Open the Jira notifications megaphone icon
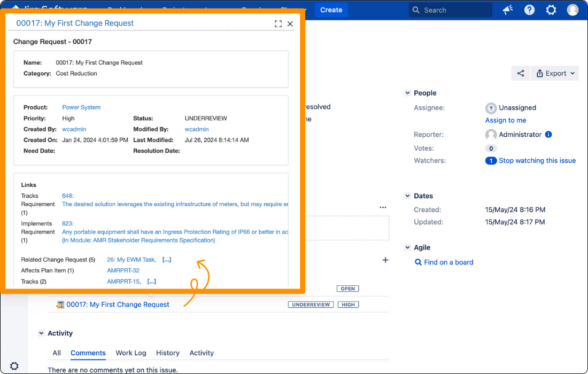This screenshot has height=374, width=588. coord(507,10)
